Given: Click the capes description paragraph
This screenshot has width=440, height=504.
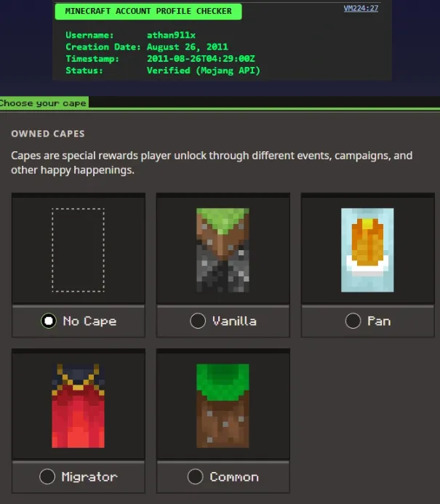Looking at the screenshot, I should tap(212, 163).
